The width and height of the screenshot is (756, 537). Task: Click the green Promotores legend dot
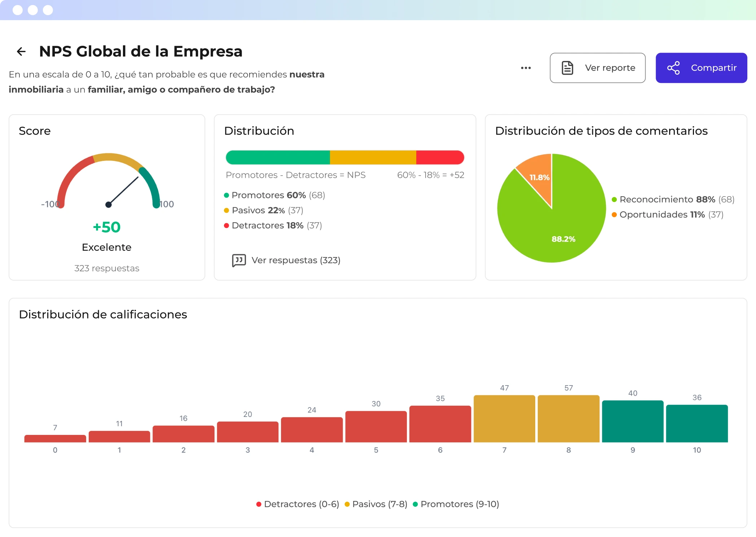(x=226, y=195)
